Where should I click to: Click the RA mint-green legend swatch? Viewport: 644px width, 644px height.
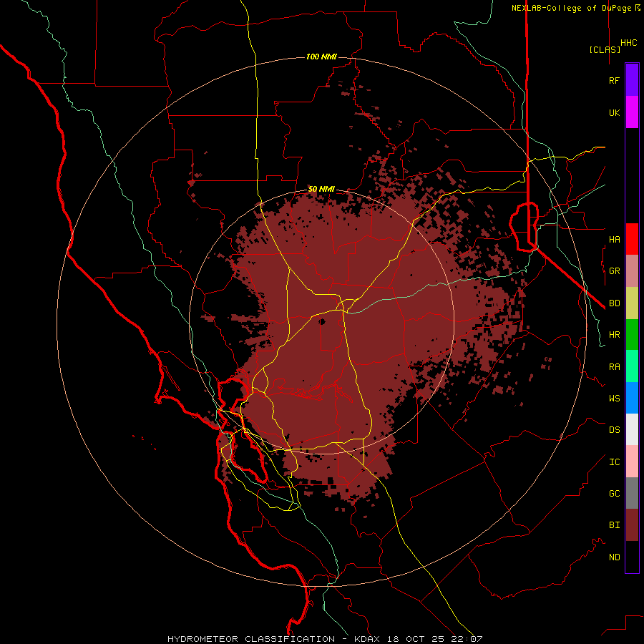pos(632,366)
